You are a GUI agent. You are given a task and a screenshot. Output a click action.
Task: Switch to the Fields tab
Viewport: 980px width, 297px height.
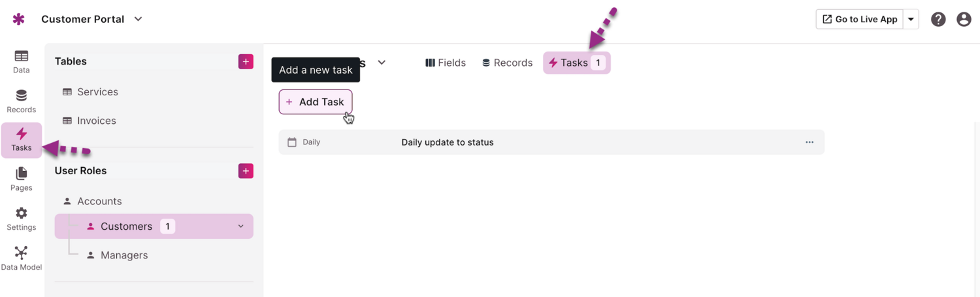pyautogui.click(x=446, y=63)
